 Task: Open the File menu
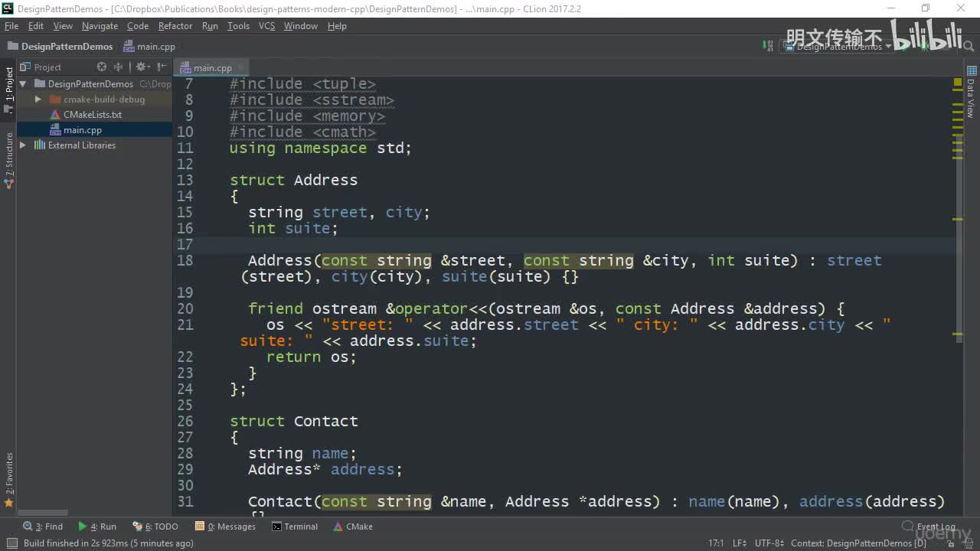click(11, 26)
